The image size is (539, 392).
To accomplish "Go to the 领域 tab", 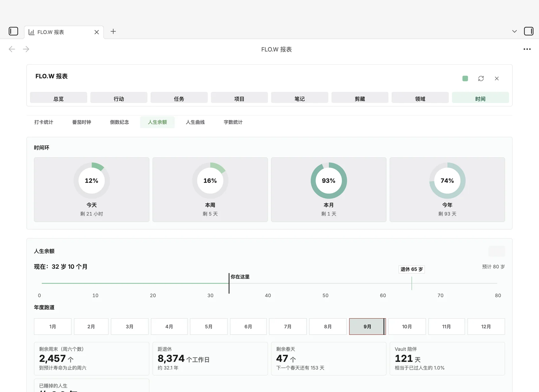I will pyautogui.click(x=420, y=97).
